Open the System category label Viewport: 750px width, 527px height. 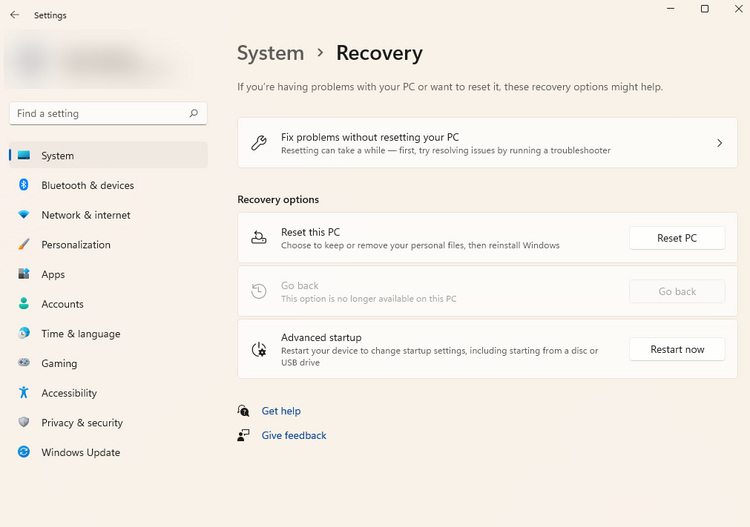[x=57, y=156]
